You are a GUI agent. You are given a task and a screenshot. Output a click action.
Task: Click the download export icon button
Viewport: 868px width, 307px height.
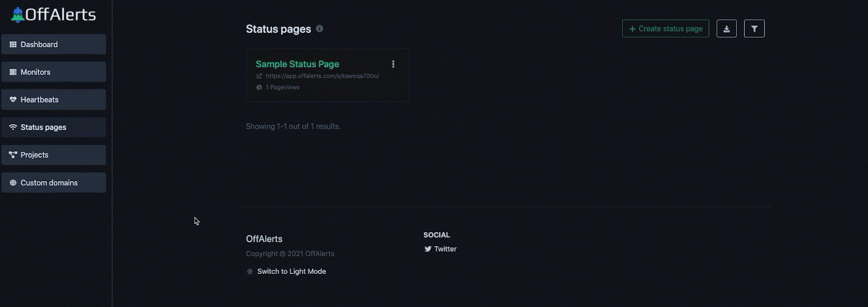tap(726, 29)
